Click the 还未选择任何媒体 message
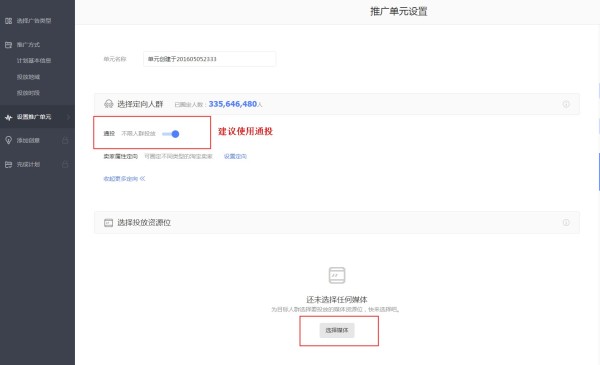Screen dimensions: 600x365 coord(336,300)
